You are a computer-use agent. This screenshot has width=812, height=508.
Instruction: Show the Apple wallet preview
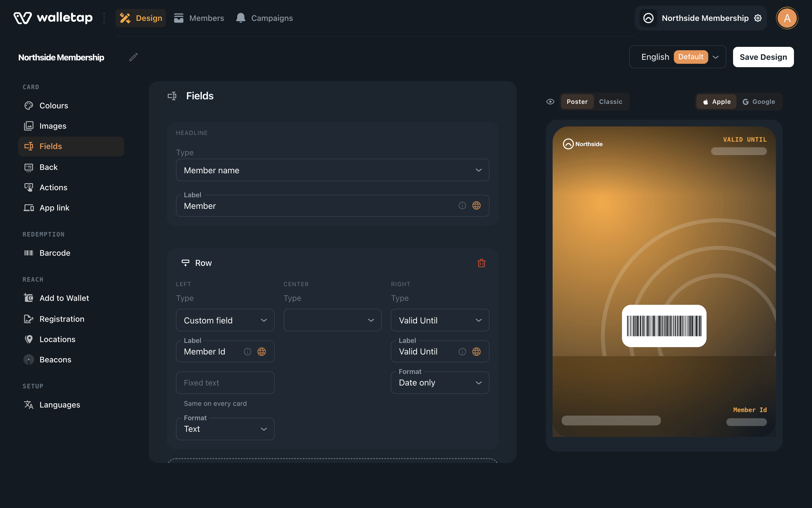[716, 102]
